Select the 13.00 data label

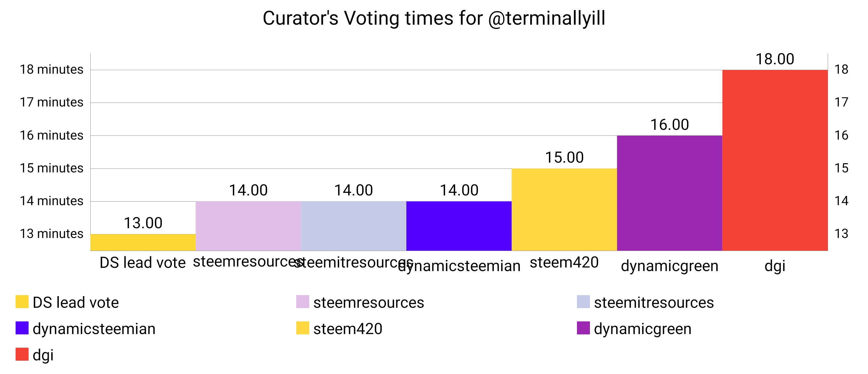click(143, 223)
